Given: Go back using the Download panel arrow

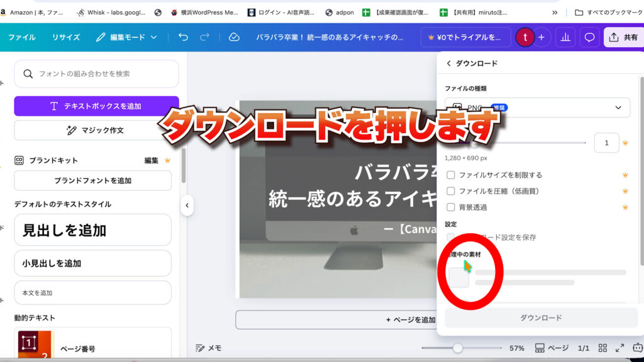Looking at the screenshot, I should click(448, 63).
